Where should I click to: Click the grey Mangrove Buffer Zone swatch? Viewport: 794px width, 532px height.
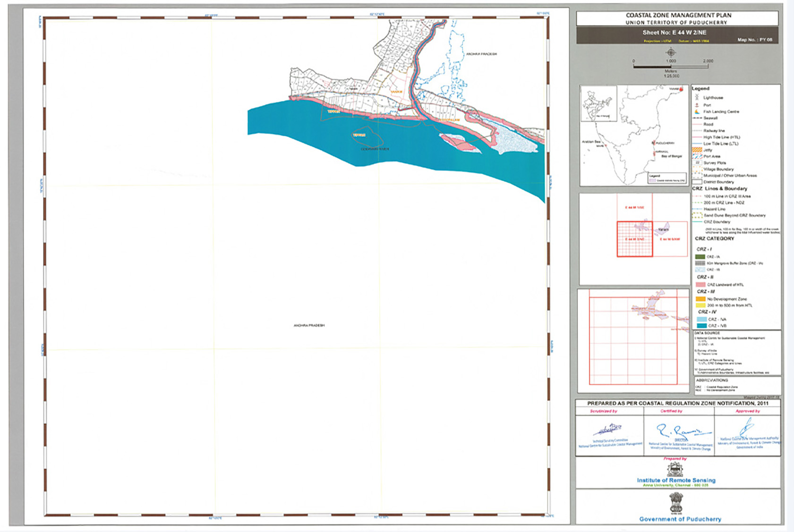pyautogui.click(x=700, y=263)
